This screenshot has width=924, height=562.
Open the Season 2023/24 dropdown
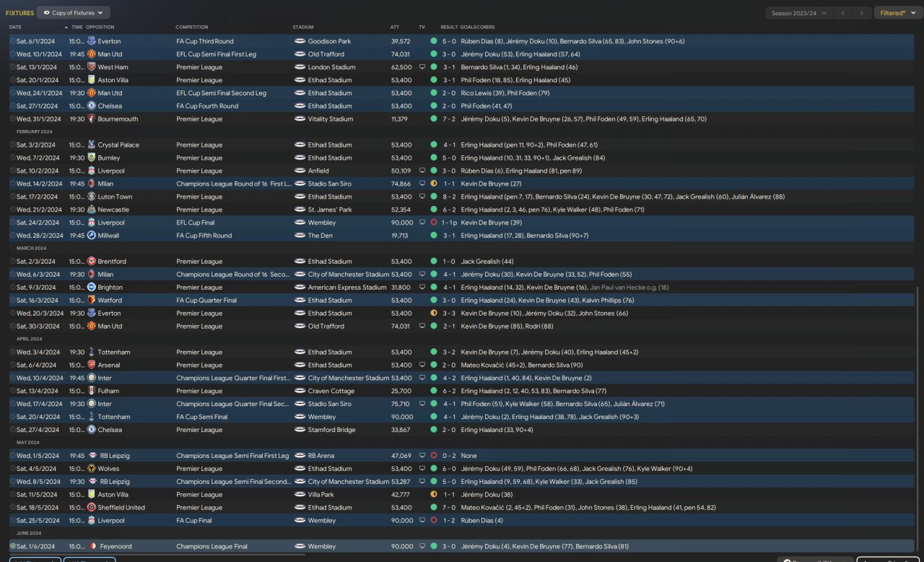coord(798,13)
